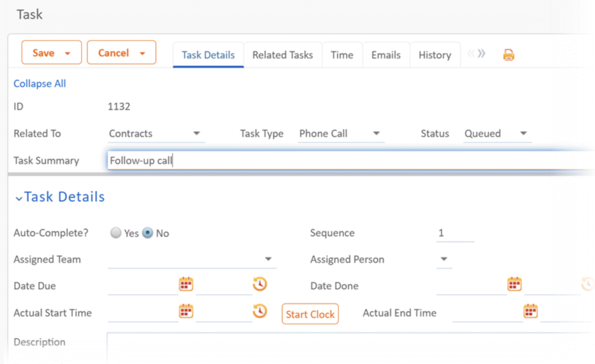Click the Actual Start Time clock icon
Image resolution: width=595 pixels, height=364 pixels.
260,311
